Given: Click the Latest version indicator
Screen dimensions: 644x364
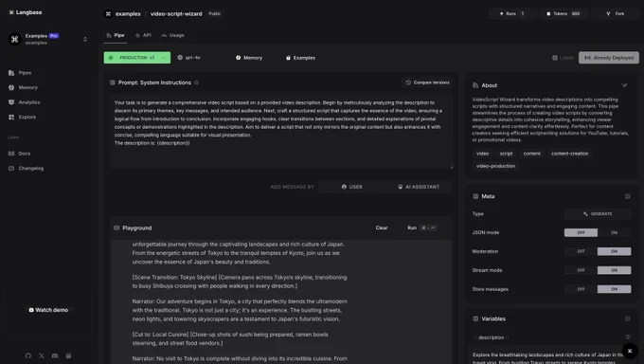Looking at the screenshot, I should (563, 58).
